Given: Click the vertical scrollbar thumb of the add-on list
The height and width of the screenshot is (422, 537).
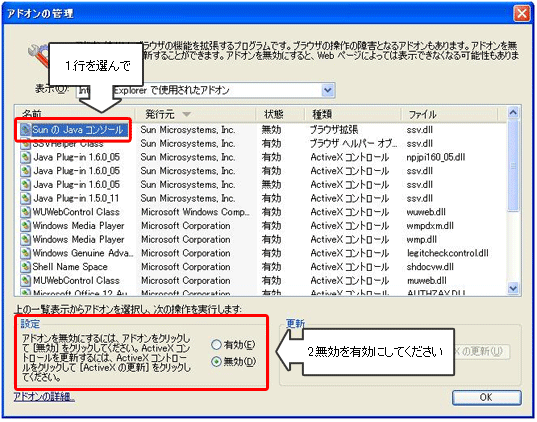Looking at the screenshot, I should click(513, 166).
